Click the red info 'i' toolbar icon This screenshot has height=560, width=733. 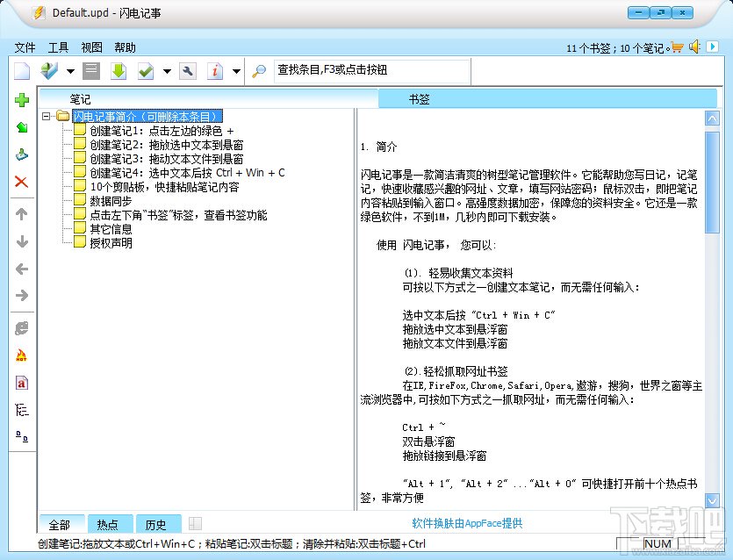click(x=215, y=71)
